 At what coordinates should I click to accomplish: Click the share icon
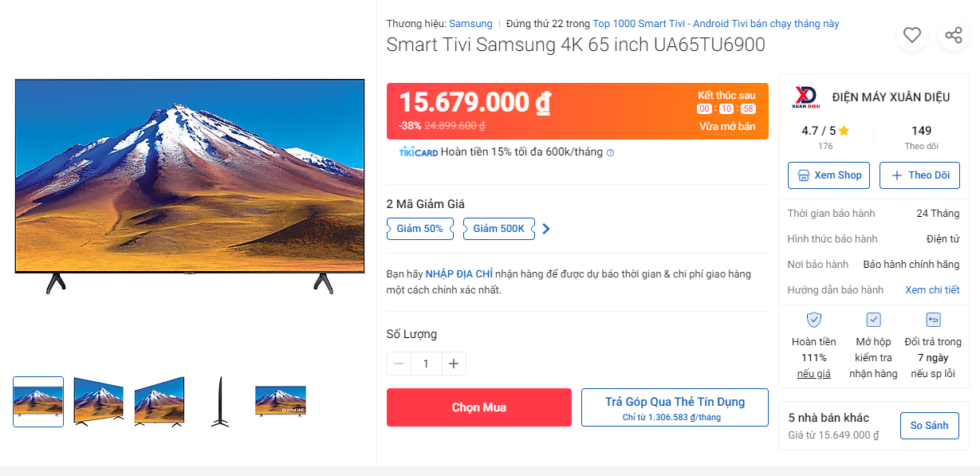point(953,35)
